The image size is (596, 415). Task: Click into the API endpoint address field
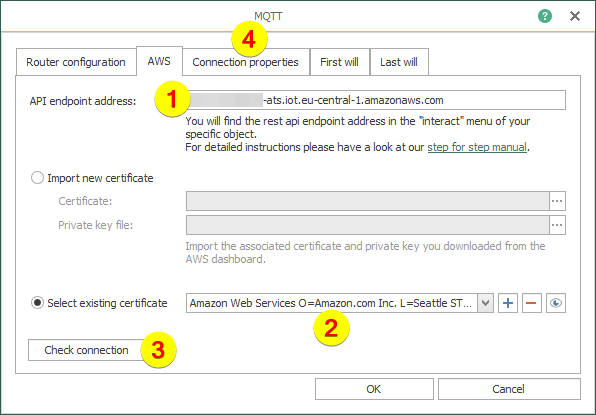376,100
